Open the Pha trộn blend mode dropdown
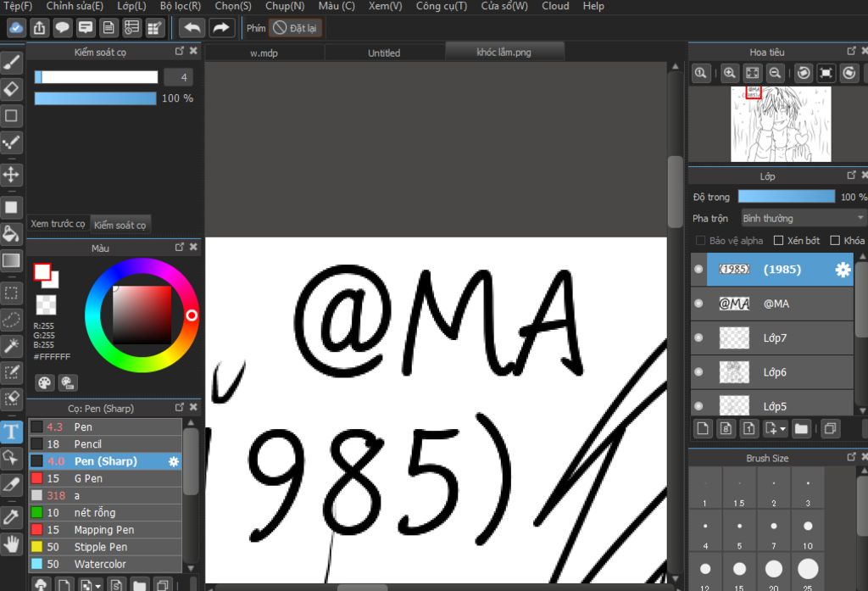Screen dimensions: 868x591 [804, 218]
